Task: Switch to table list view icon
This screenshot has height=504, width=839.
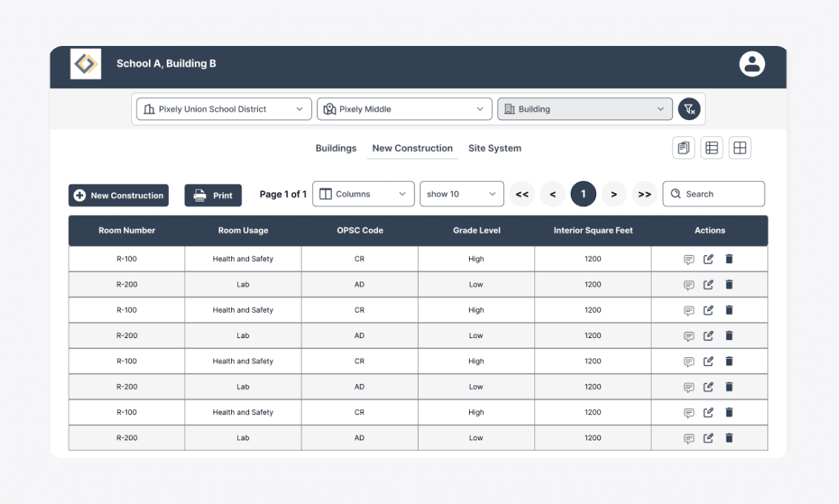Action: pyautogui.click(x=712, y=148)
